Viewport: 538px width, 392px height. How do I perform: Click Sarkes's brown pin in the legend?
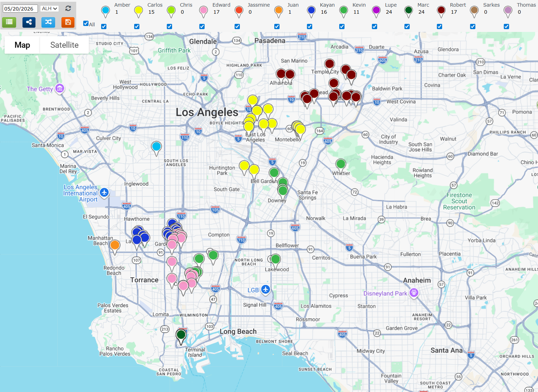tap(474, 11)
